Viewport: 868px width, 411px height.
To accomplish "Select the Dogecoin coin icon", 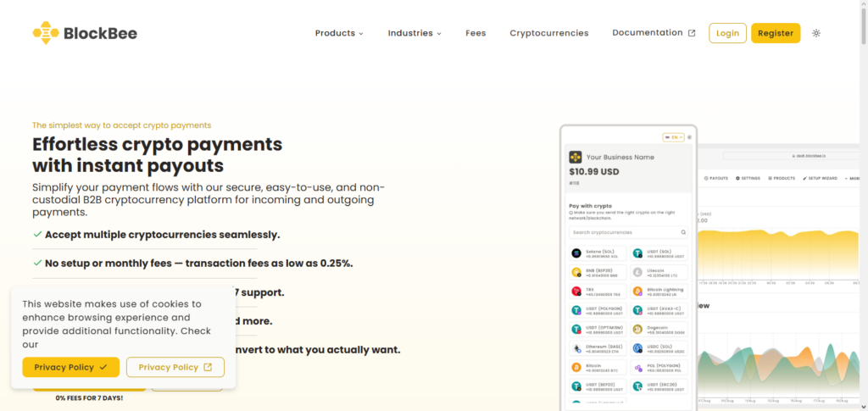I will coord(637,329).
